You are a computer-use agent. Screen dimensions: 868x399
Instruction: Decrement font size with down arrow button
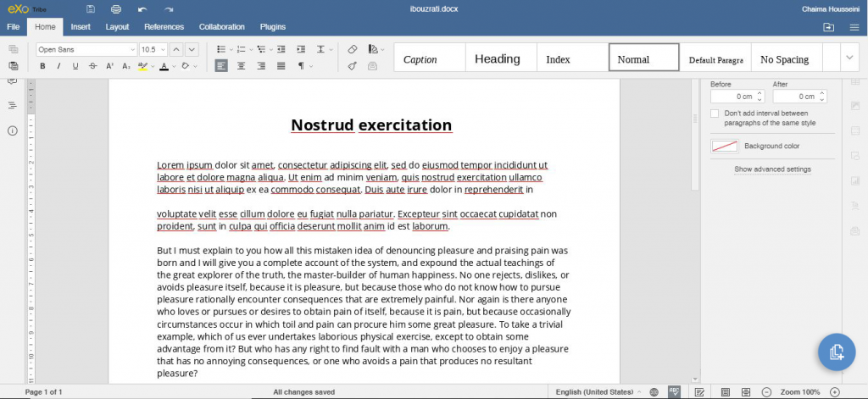tap(192, 49)
